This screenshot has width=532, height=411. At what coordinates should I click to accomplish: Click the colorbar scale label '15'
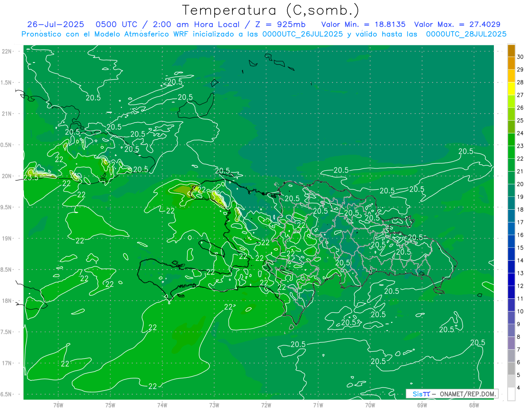[x=520, y=248]
